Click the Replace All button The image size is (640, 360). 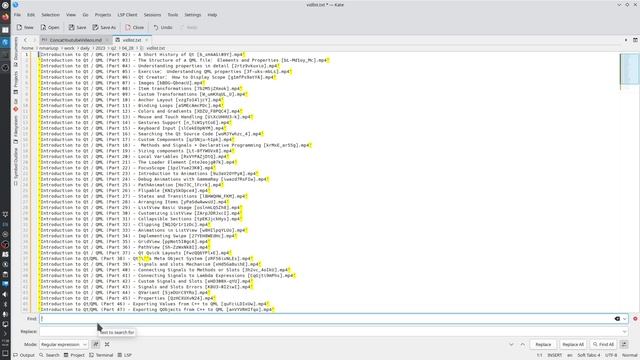pyautogui.click(x=573, y=344)
